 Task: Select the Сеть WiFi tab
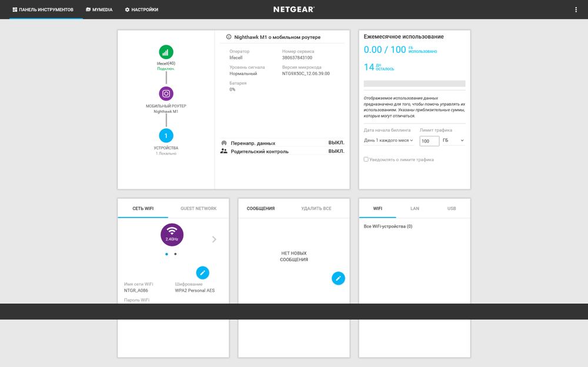coord(143,209)
